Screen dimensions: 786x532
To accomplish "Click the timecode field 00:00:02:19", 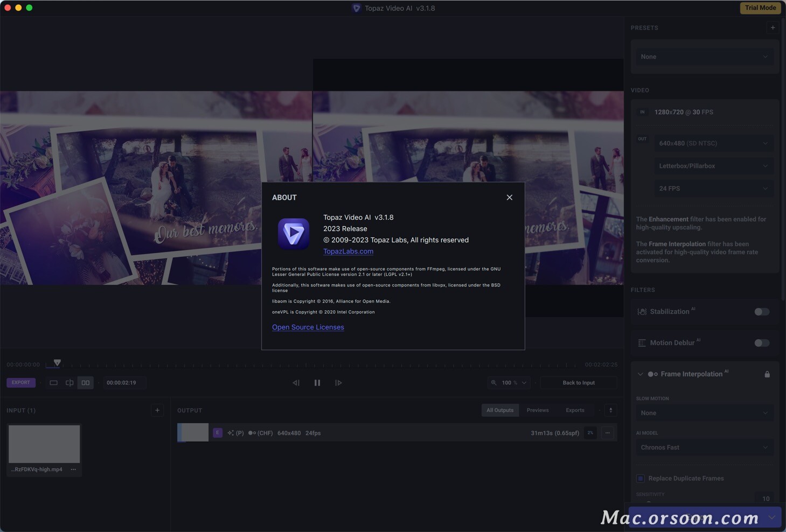I will (x=124, y=383).
